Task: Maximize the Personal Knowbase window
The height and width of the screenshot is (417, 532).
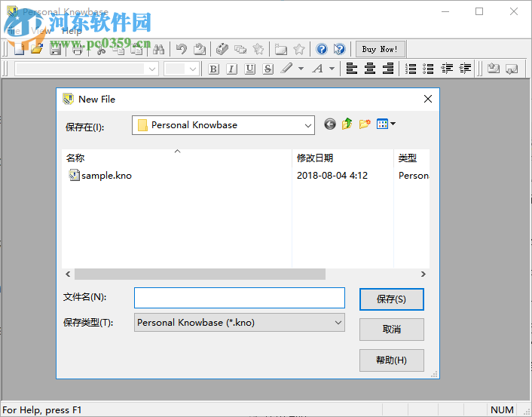Action: pos(479,11)
